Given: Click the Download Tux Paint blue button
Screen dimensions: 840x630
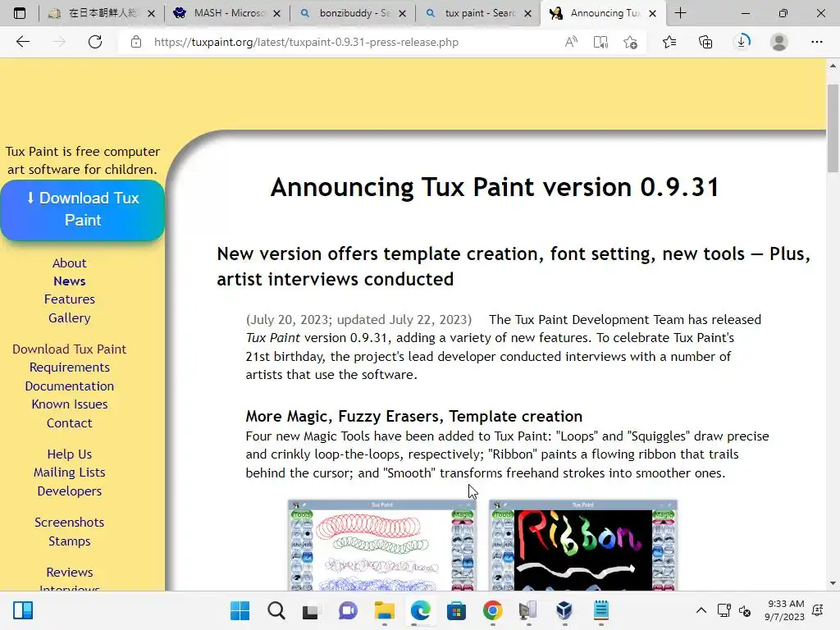Looking at the screenshot, I should pos(83,209).
